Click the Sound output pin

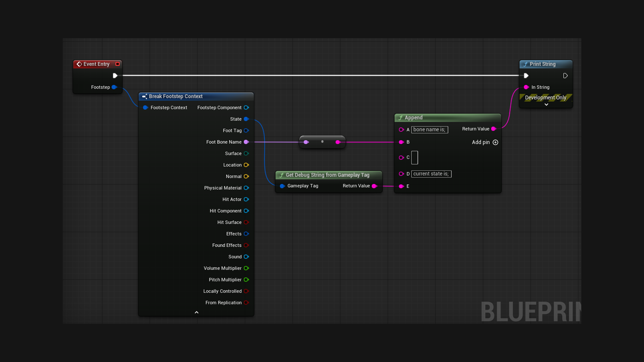246,257
